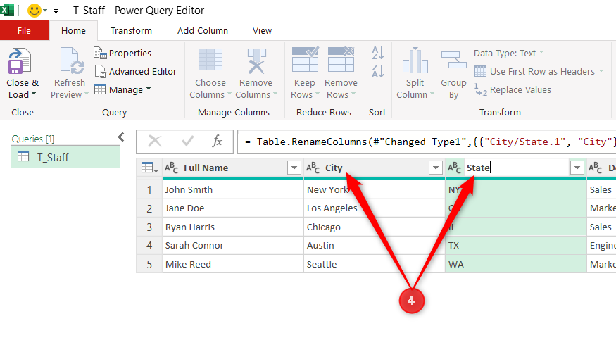The width and height of the screenshot is (616, 364).
Task: Click the Seattle cell
Action: pyautogui.click(x=375, y=265)
